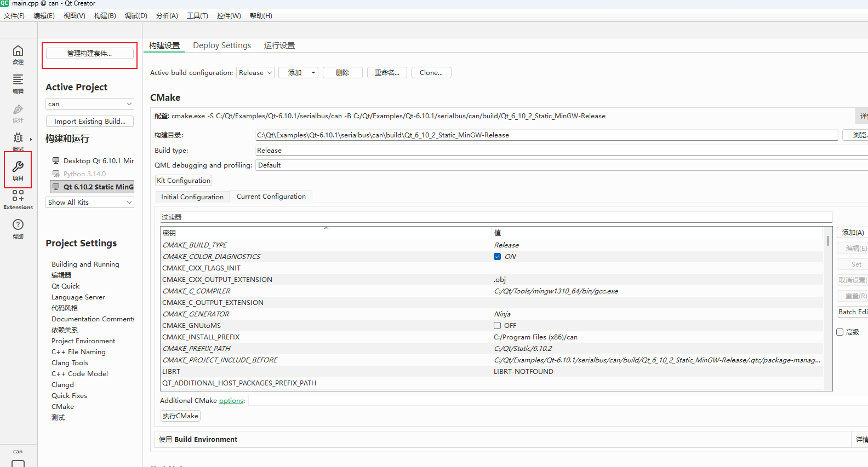Open the Add (添加) configuration dropdown button

298,72
